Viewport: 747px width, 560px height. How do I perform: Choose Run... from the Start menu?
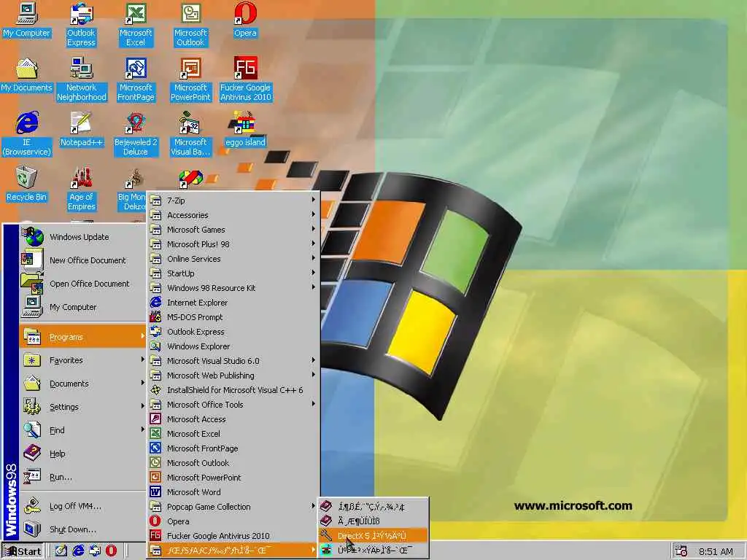82,477
